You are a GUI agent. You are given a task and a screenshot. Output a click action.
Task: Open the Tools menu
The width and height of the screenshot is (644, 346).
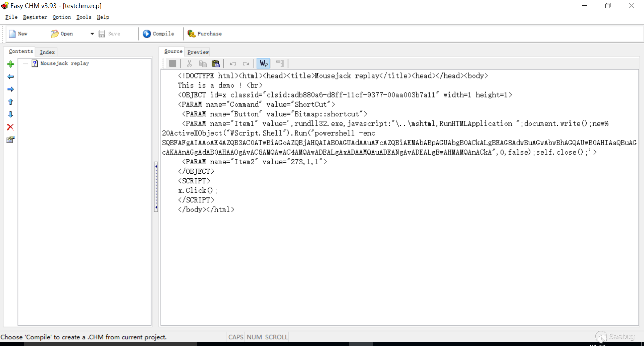pos(84,17)
